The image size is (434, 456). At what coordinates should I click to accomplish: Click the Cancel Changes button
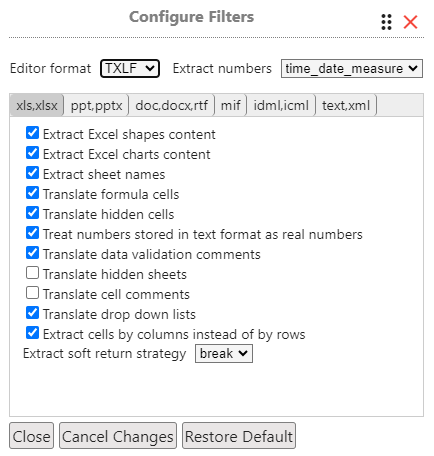[x=118, y=436]
